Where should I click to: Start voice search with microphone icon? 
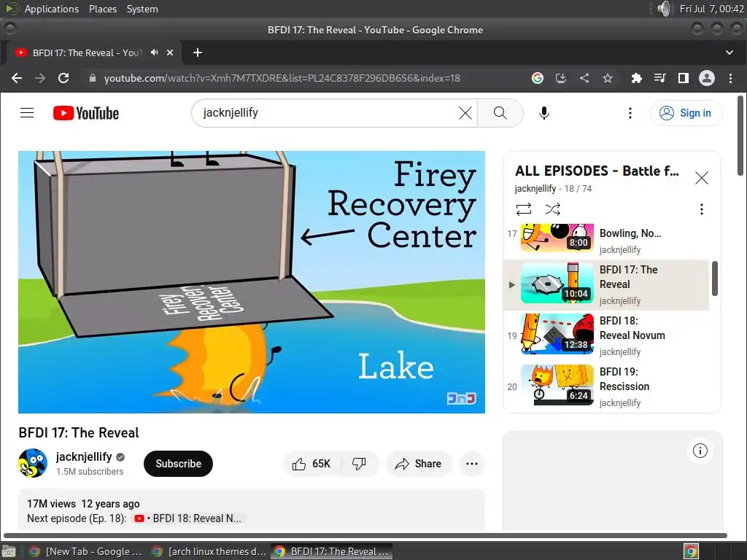[544, 113]
